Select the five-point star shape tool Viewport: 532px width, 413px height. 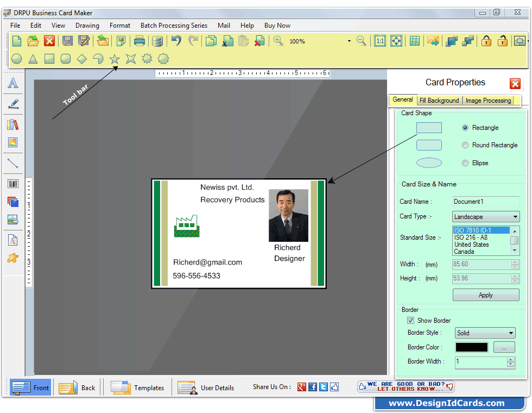[x=115, y=59]
